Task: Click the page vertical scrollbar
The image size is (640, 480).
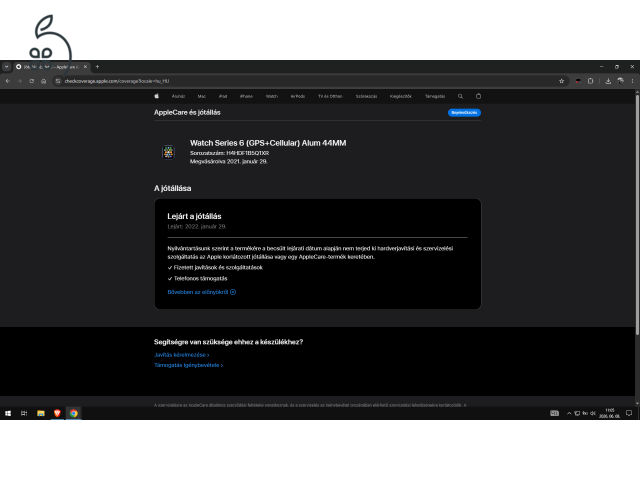Action: pos(637,213)
